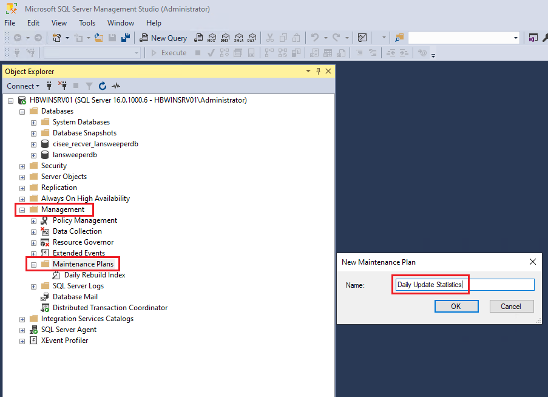This screenshot has width=548, height=398.
Task: Open the Connect dropdown in Object Explorer
Action: 23,86
